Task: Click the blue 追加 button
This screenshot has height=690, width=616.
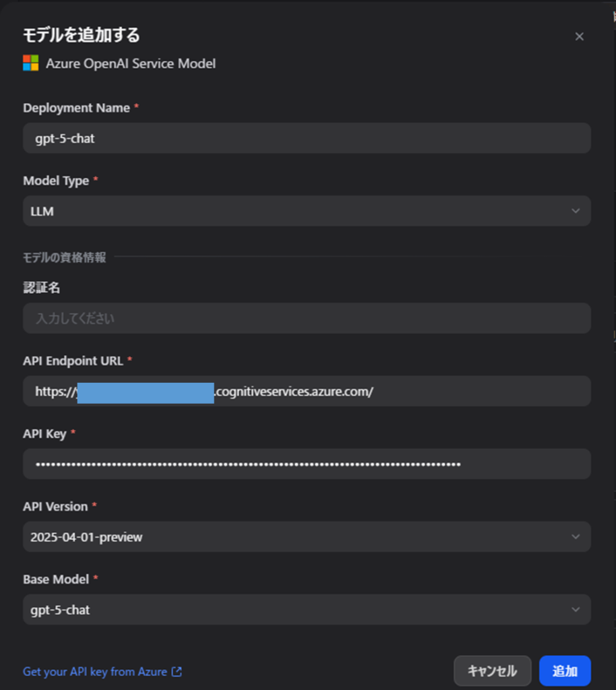Action: point(564,671)
